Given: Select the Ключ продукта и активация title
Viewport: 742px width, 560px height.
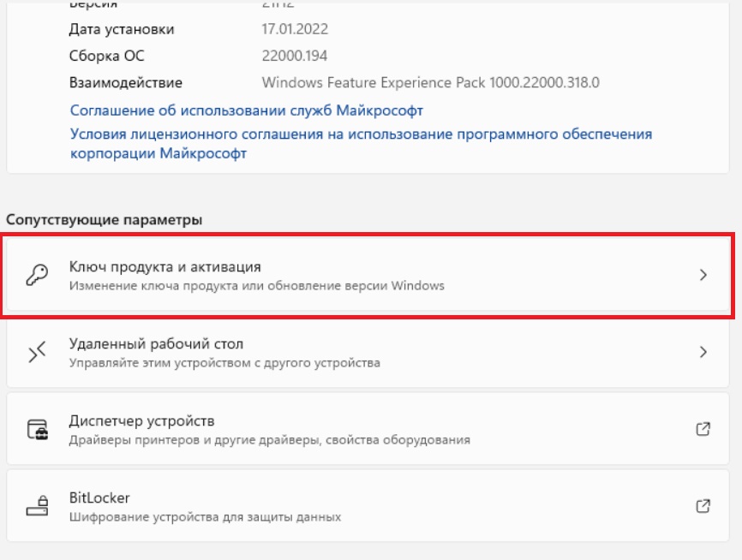Looking at the screenshot, I should (x=165, y=267).
